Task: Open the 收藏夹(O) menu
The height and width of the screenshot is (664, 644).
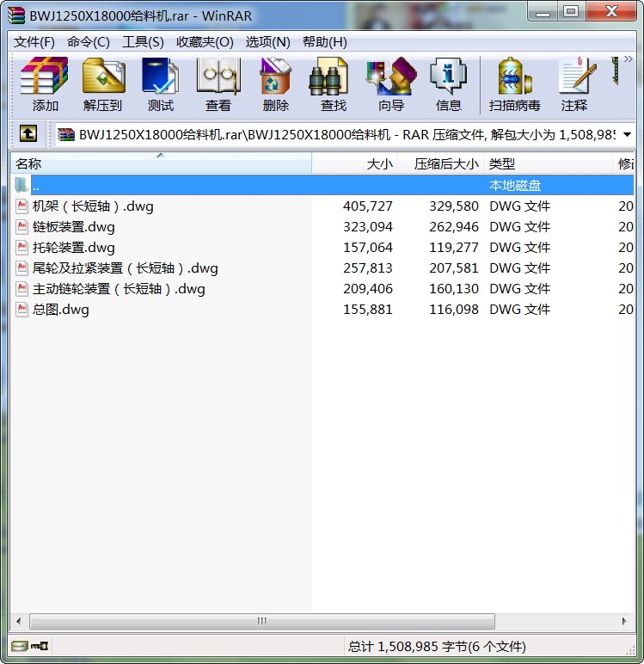Action: point(205,42)
